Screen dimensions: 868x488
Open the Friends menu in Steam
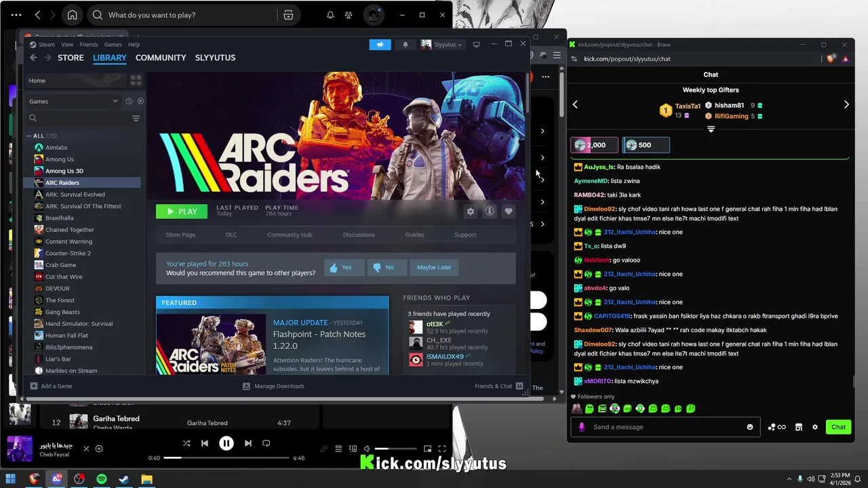[89, 45]
